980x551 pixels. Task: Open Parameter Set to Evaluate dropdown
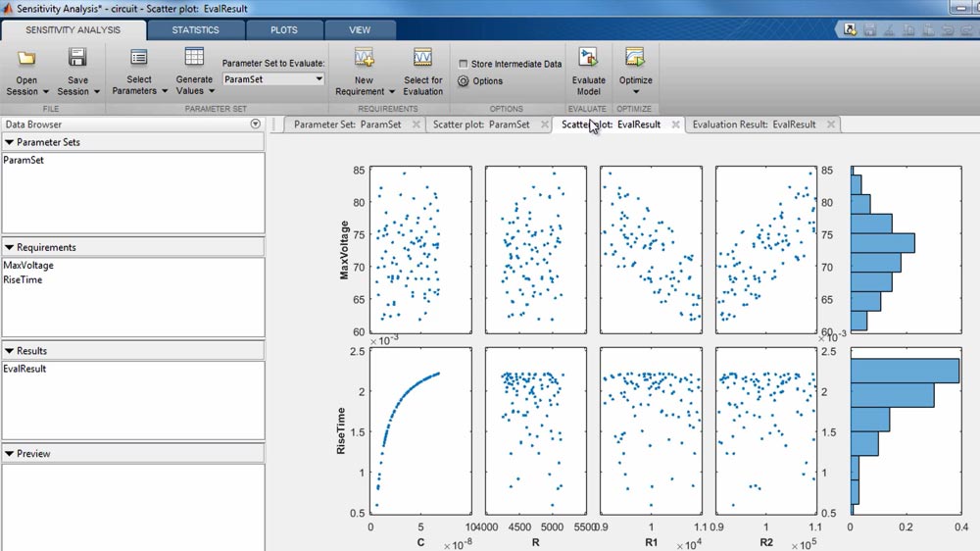click(273, 79)
